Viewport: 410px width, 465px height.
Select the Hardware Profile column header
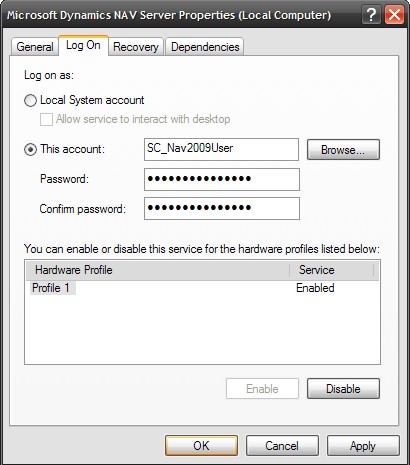[158, 270]
